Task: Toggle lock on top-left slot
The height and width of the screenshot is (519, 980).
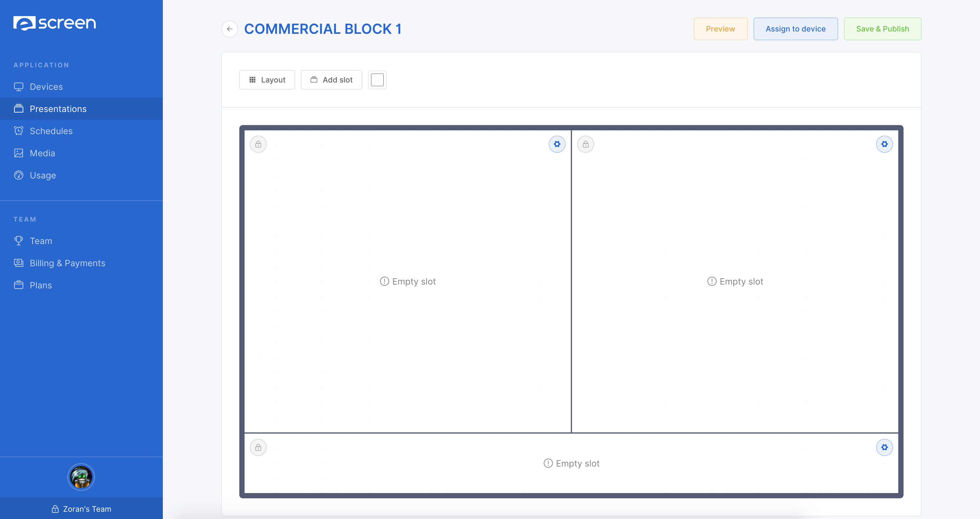Action: (x=258, y=144)
